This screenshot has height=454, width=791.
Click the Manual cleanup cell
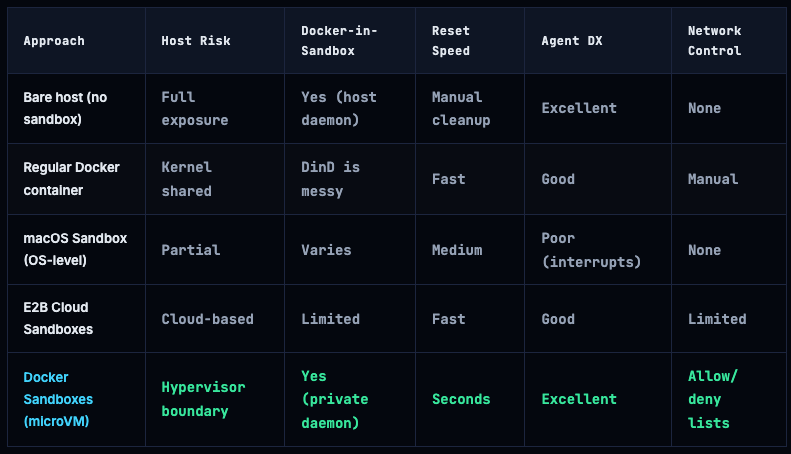461,108
